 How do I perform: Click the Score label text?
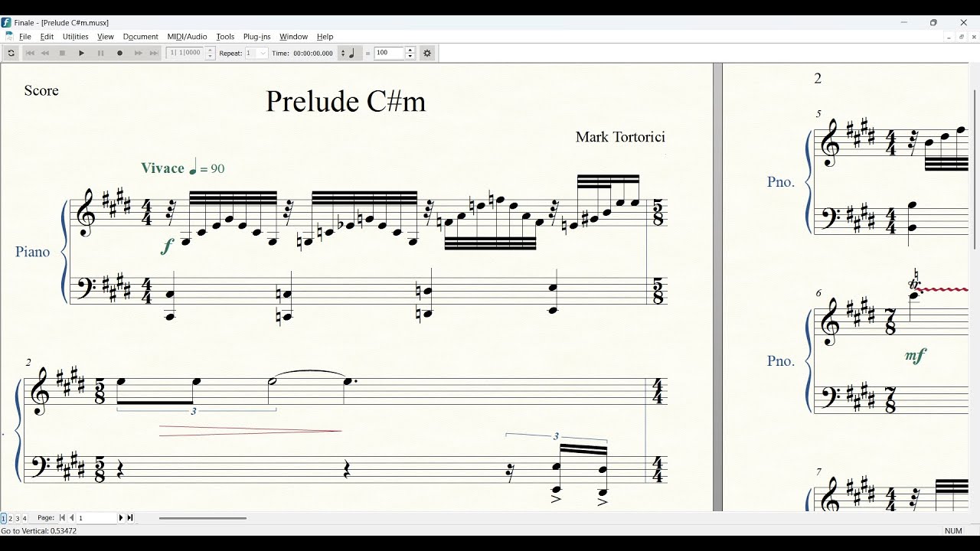click(41, 90)
